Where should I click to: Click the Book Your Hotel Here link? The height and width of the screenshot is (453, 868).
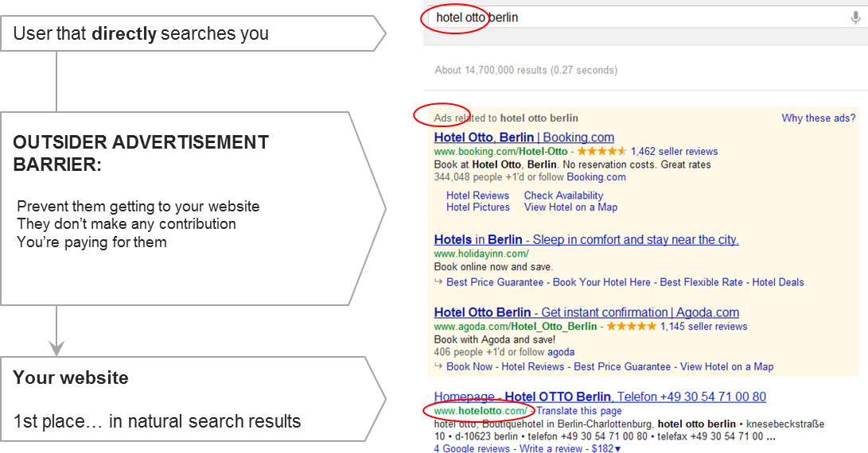[x=601, y=282]
